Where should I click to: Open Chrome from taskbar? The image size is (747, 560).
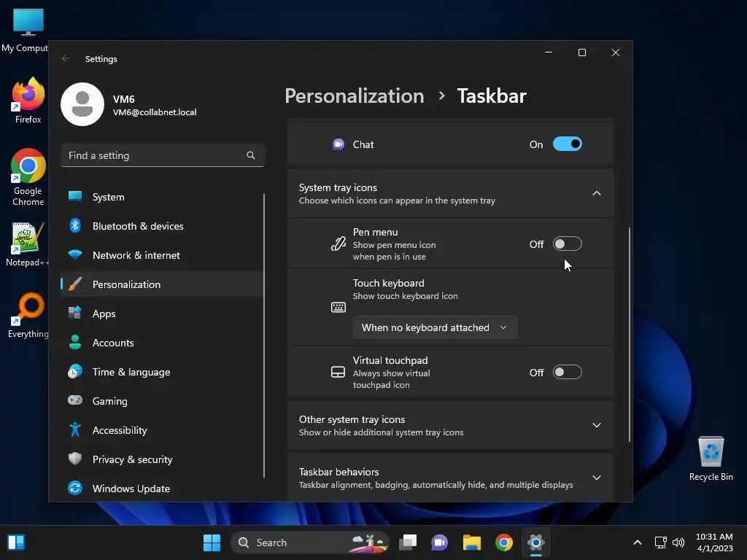(503, 542)
